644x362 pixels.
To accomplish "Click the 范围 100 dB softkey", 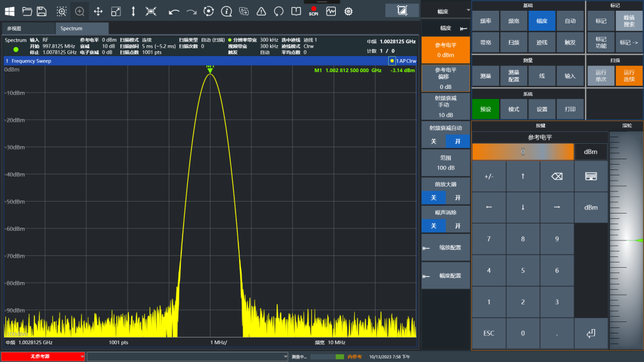I will click(445, 163).
